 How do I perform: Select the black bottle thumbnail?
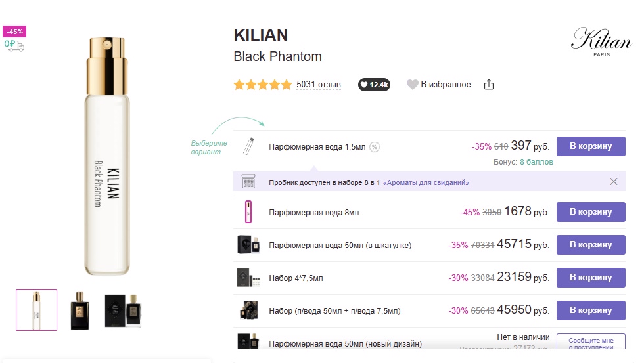80,310
